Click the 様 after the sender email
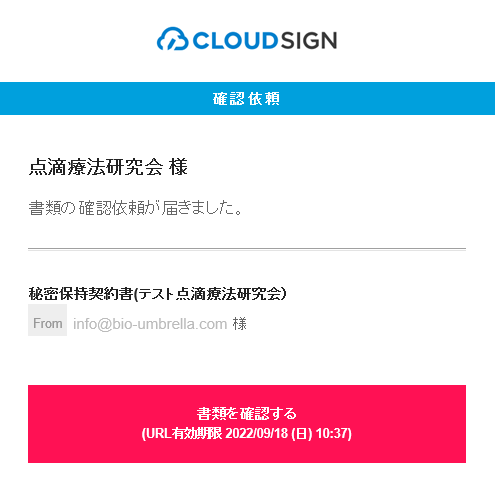Screen dimensions: 495x485 [x=240, y=324]
